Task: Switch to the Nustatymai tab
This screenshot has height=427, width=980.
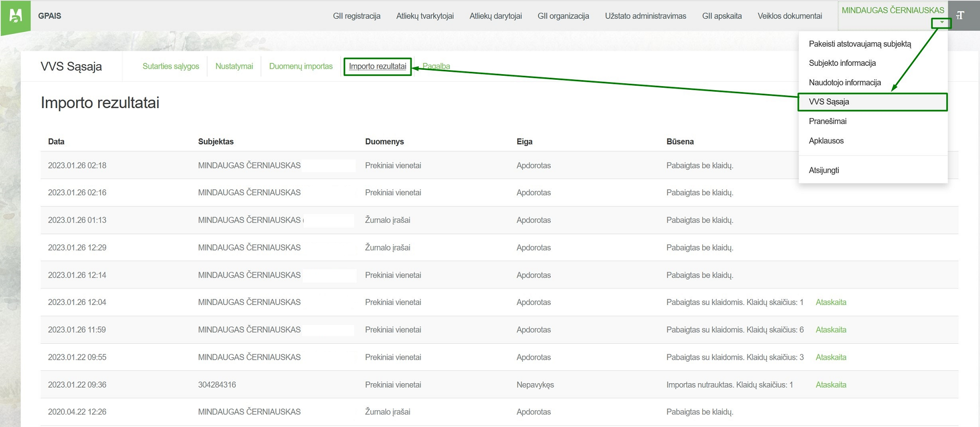Action: (x=234, y=66)
